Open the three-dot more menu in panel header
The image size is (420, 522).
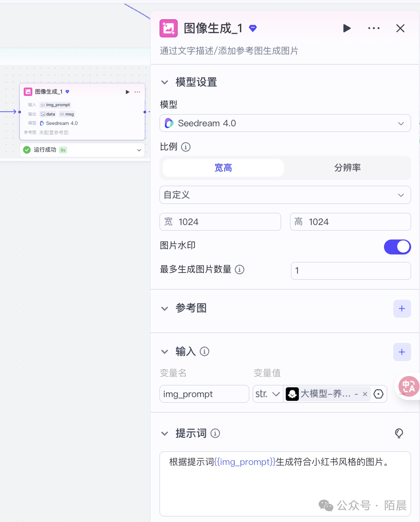pos(374,28)
